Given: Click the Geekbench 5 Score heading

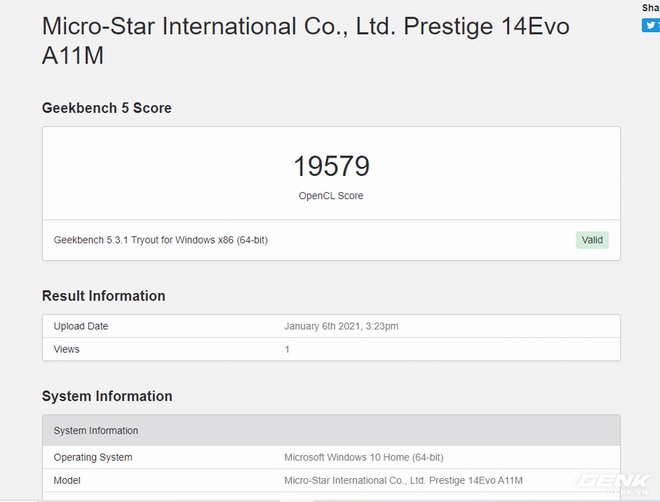Looking at the screenshot, I should (106, 108).
